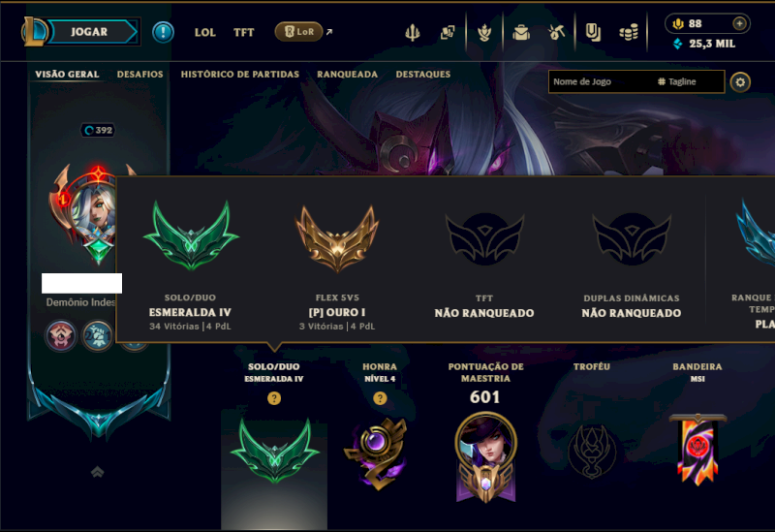Open the Loot hextech crafting icon
Viewport: 775px width, 532px height.
(x=556, y=33)
